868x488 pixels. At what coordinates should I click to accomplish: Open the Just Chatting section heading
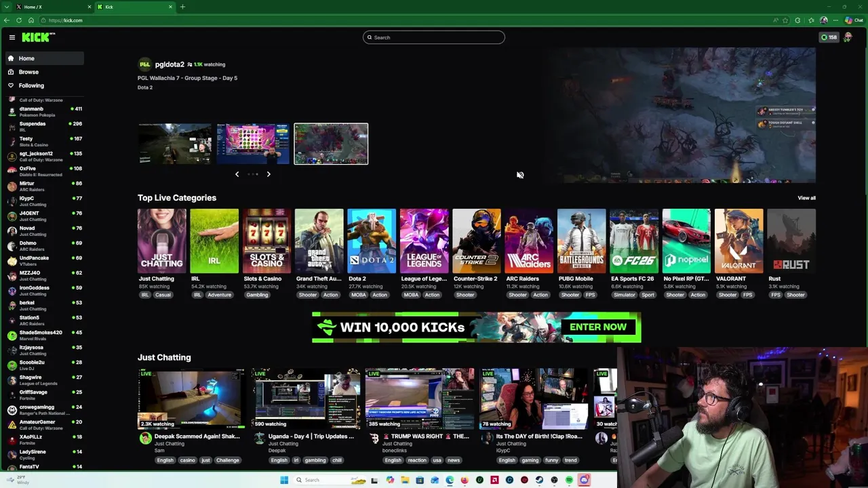coord(164,357)
